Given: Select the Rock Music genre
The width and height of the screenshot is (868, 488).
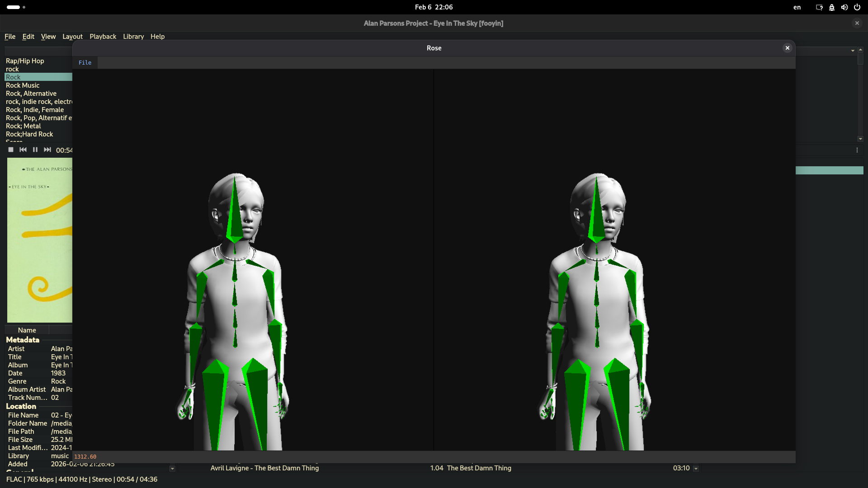Looking at the screenshot, I should click(x=23, y=85).
